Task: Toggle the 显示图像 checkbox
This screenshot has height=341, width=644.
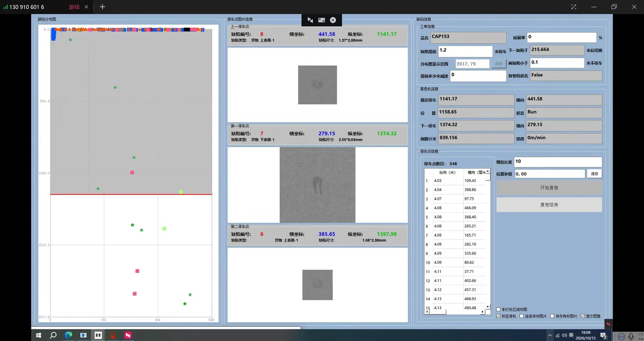Action: [583, 316]
